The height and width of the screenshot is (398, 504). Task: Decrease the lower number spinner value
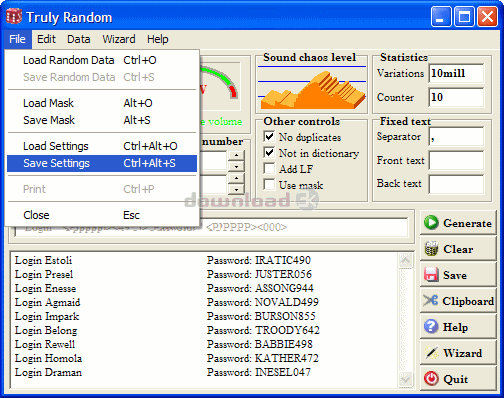coord(236,189)
